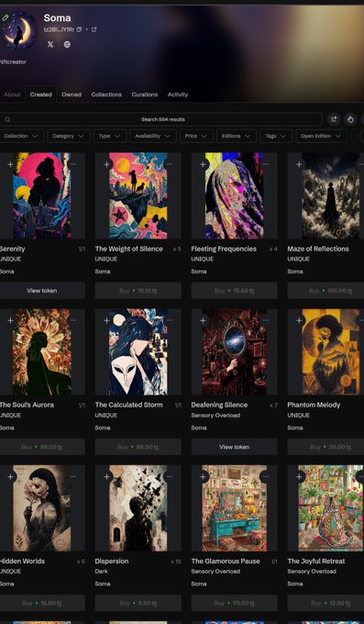Add Hidden Worlds with plus icon
The height and width of the screenshot is (624, 364).
(x=10, y=477)
